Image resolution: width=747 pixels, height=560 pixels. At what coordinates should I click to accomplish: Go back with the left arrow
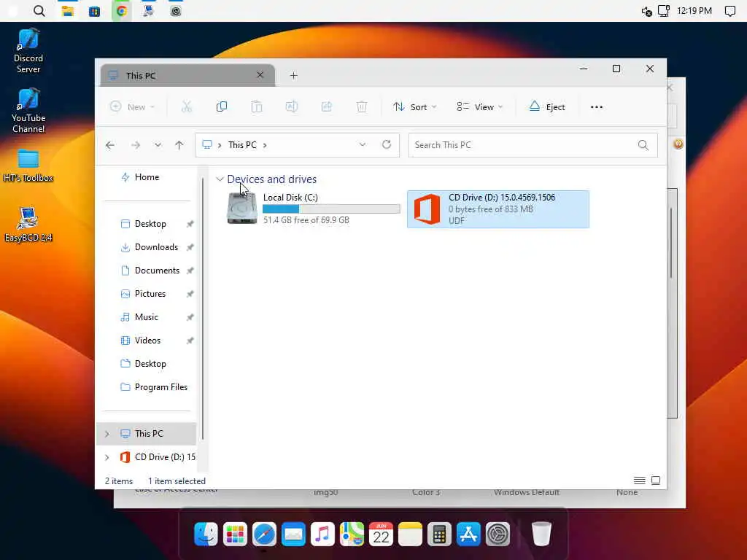(x=110, y=145)
